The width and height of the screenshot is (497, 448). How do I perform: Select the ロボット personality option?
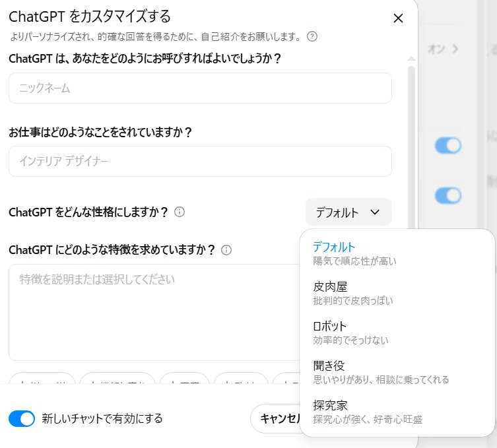coord(397,333)
